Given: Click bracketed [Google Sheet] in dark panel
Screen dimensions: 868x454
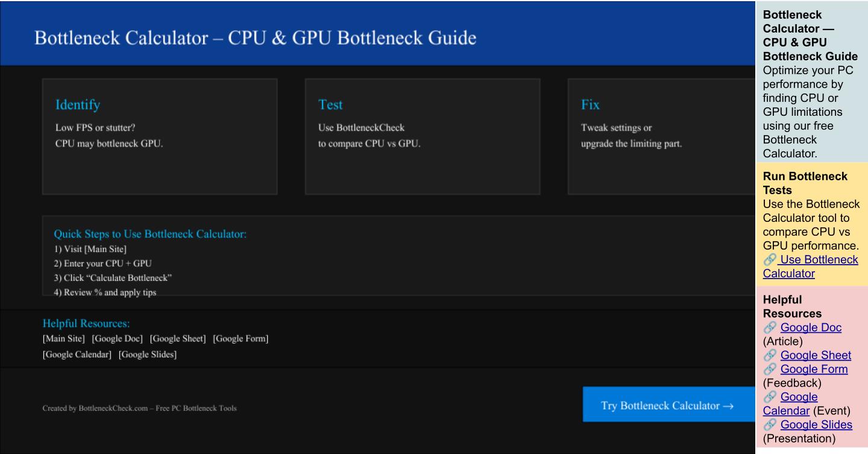Looking at the screenshot, I should click(x=178, y=339).
